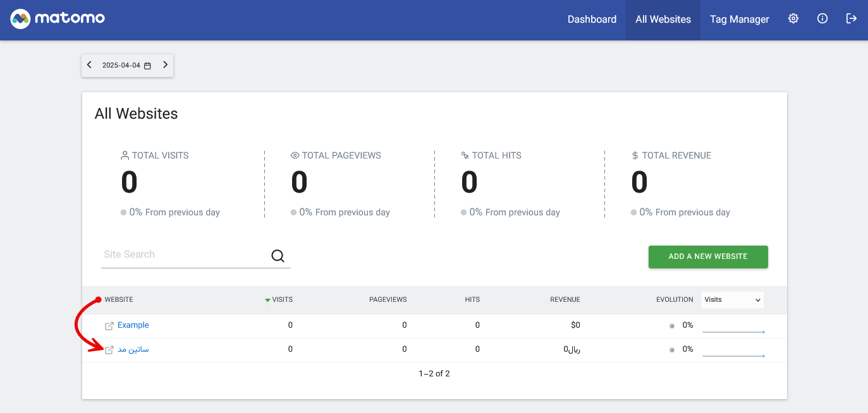Click the ریال0 revenue cell
The height and width of the screenshot is (413, 868).
[572, 349]
